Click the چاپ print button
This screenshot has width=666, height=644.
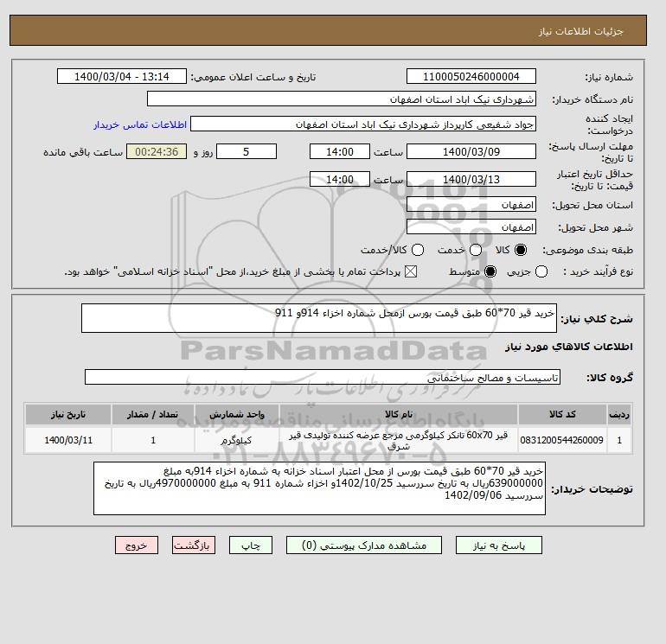251,545
